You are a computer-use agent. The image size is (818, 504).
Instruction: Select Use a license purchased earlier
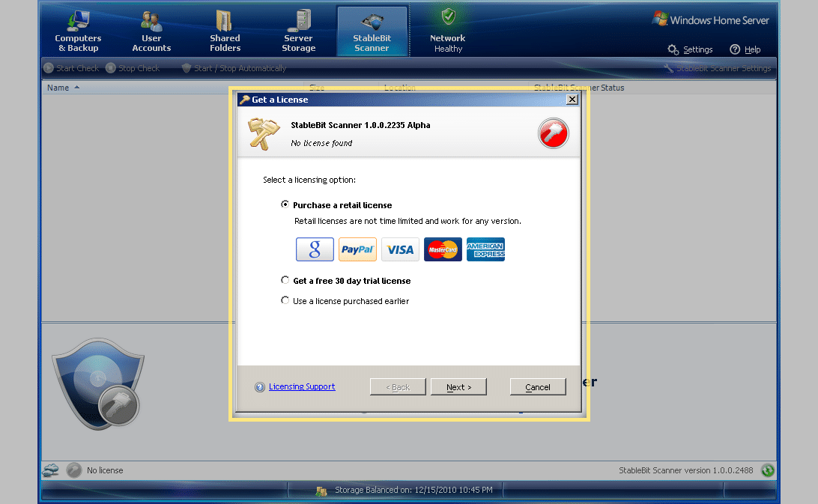click(285, 300)
